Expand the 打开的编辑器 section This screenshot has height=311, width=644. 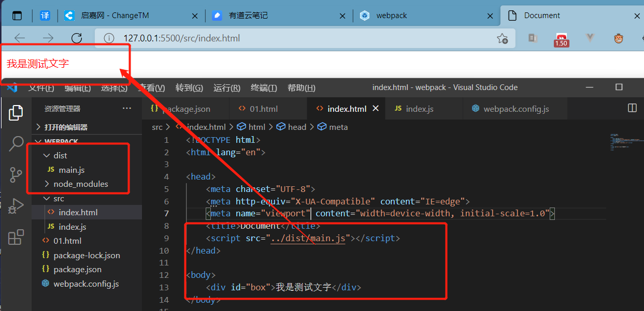[87, 127]
